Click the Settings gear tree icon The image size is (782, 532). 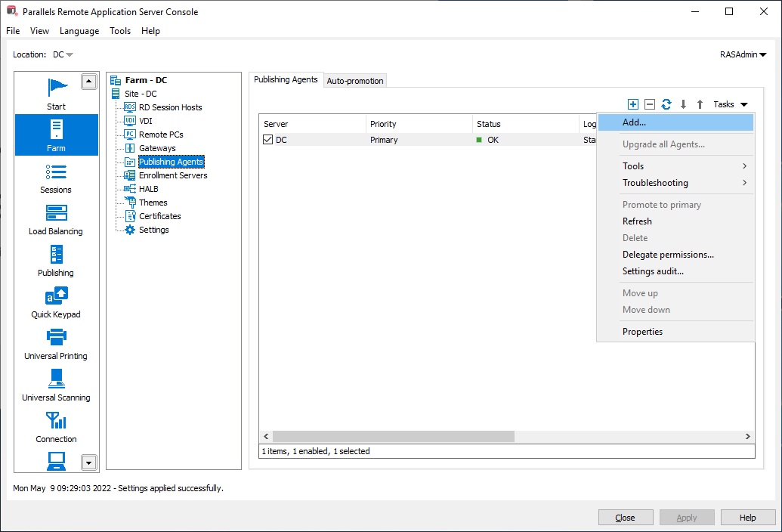(130, 230)
